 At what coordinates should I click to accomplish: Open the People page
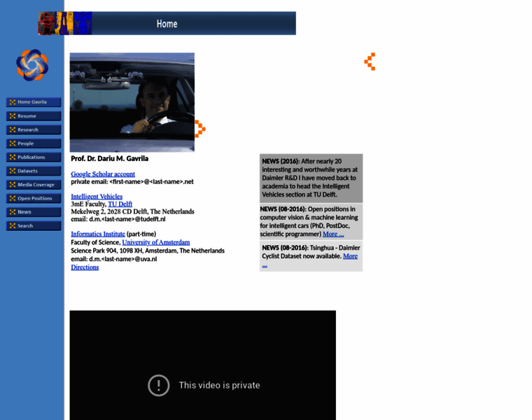pos(34,143)
